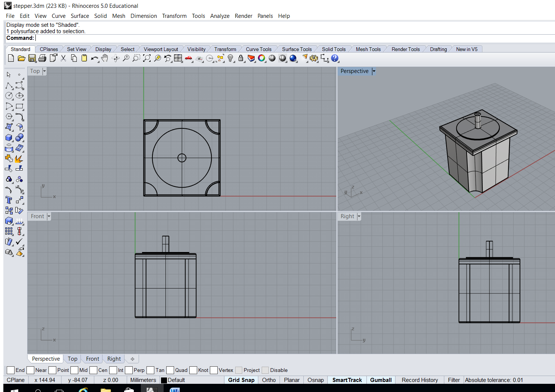Screen dimensions: 555x392
Task: Enable the End object snap checkbox
Action: click(x=10, y=370)
